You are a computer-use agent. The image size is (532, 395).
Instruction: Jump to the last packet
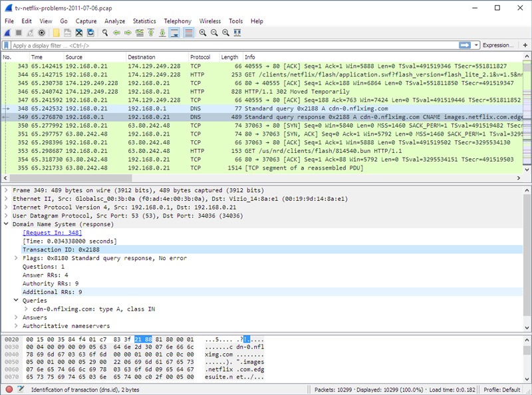pyautogui.click(x=162, y=33)
